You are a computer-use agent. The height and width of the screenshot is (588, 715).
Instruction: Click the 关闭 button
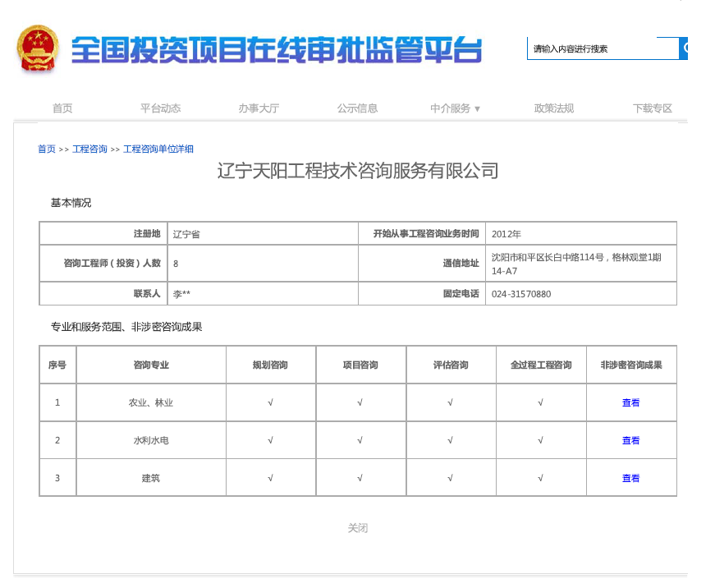coord(358,528)
